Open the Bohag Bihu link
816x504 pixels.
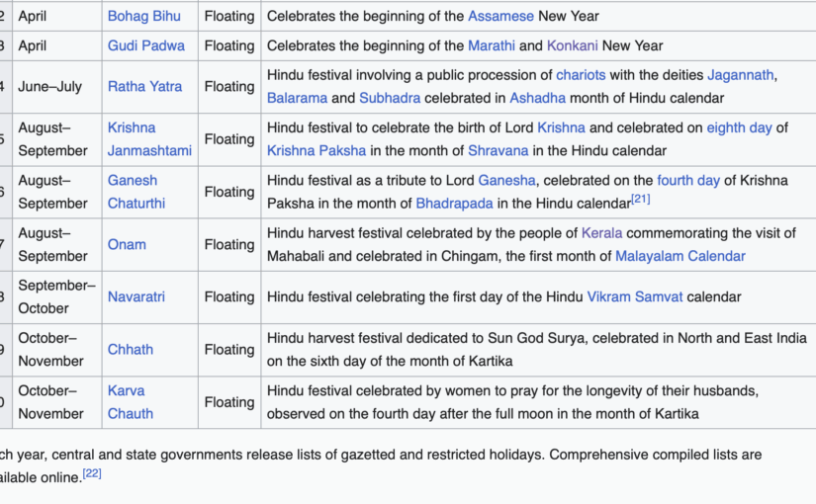[x=144, y=16]
